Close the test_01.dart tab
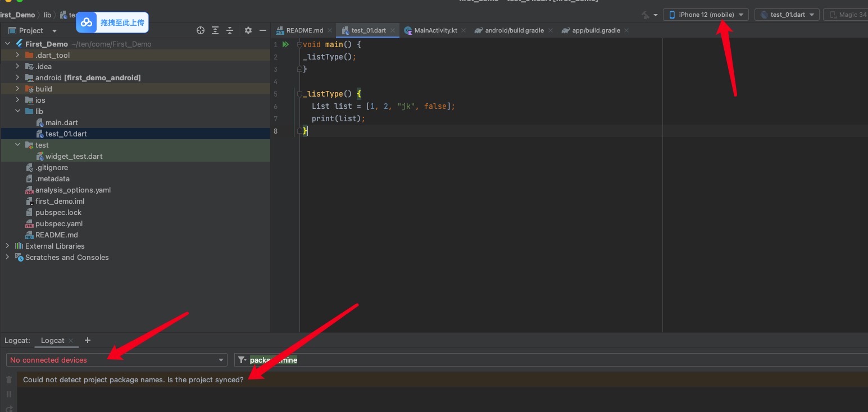The width and height of the screenshot is (868, 412). 392,30
